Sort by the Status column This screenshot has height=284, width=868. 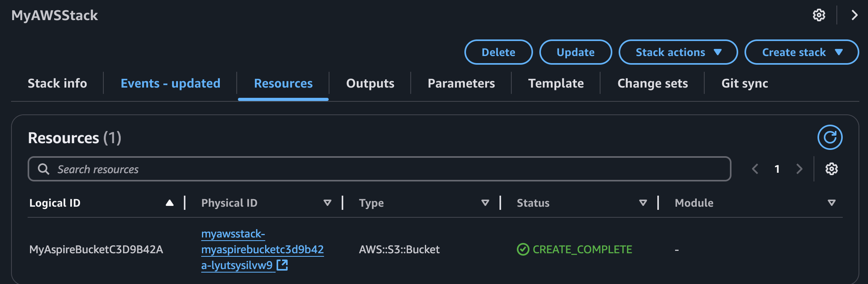(643, 203)
